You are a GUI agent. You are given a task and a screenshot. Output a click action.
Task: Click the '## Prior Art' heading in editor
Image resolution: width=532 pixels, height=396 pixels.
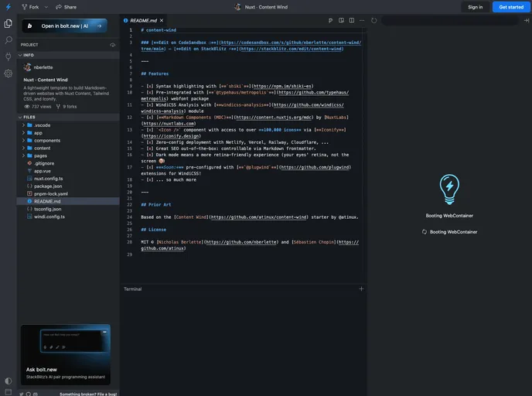pos(156,205)
